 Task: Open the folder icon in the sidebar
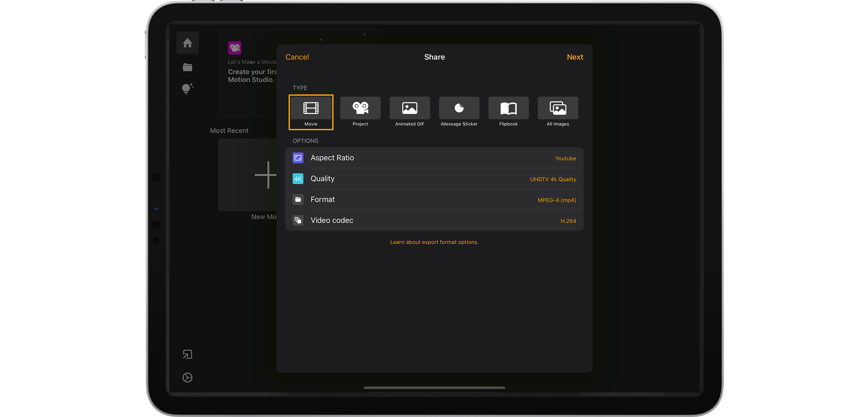pos(188,67)
